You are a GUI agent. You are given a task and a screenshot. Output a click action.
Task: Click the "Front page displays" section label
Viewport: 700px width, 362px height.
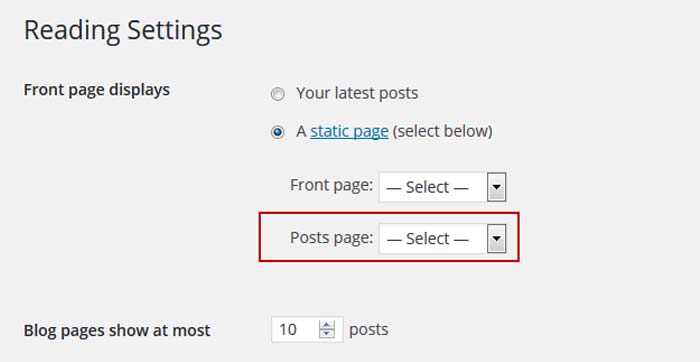point(96,90)
